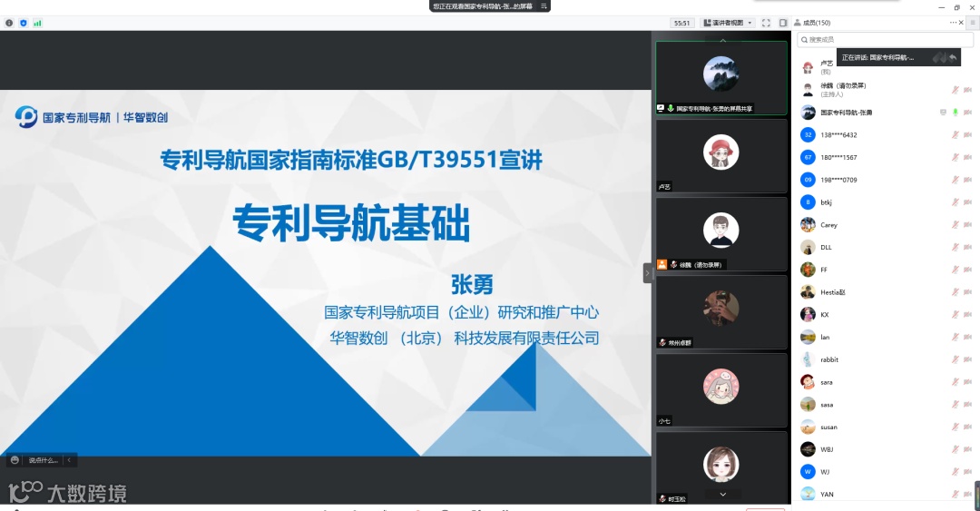Screen dimensions: 980x511
Task: Click avatar of member Hestia
Action: click(x=808, y=292)
